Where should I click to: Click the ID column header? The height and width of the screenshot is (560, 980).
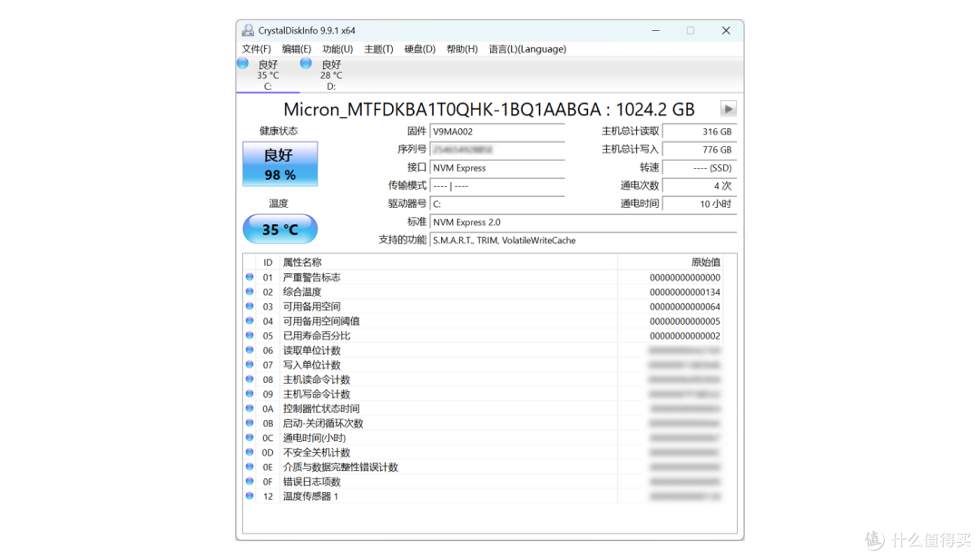point(268,262)
